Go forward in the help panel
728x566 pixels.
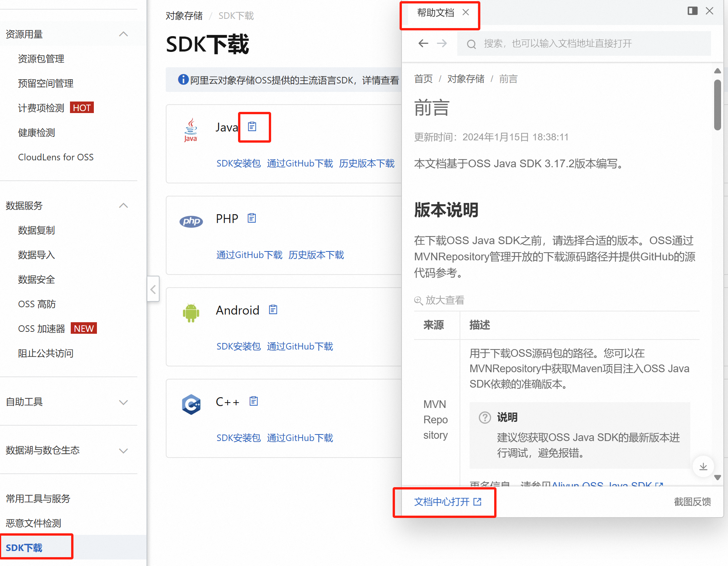point(442,43)
